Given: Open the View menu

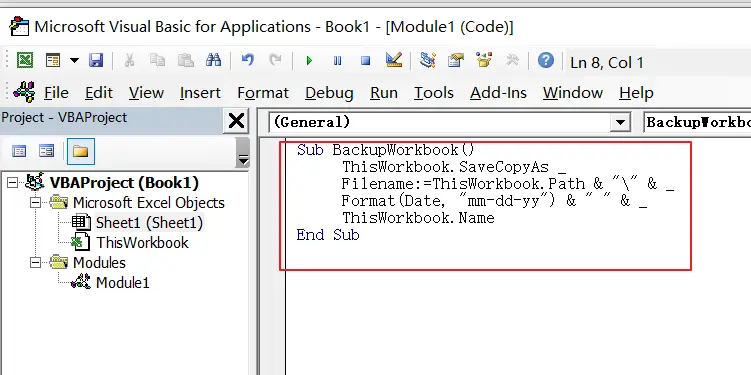Looking at the screenshot, I should (x=146, y=92).
